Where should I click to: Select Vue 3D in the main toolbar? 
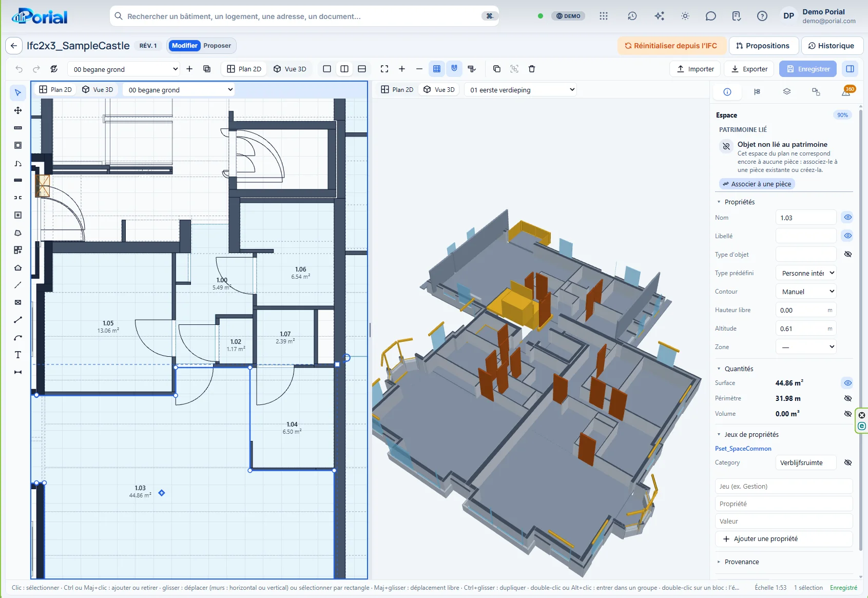click(x=290, y=69)
